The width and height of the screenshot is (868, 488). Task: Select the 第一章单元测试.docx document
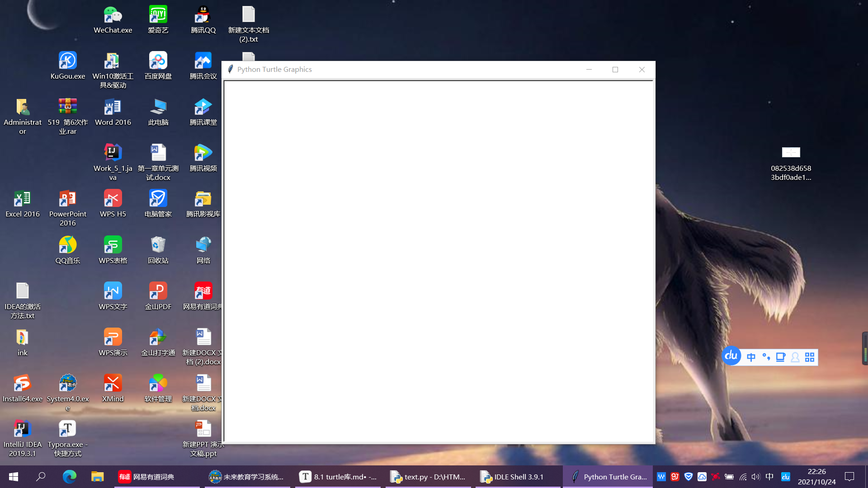[158, 163]
